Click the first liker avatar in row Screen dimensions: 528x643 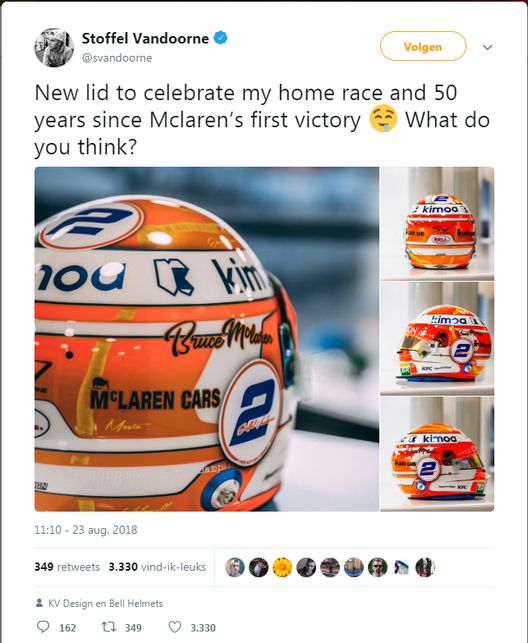(235, 568)
